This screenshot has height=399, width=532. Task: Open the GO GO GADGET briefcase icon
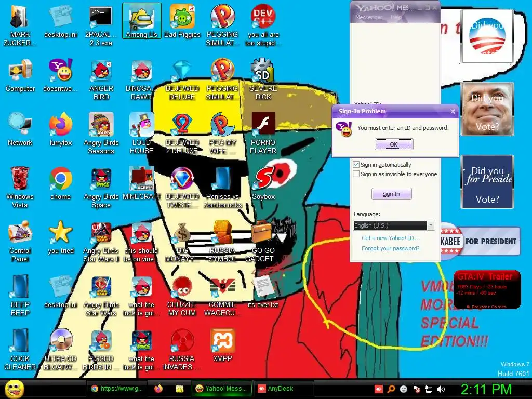coord(263,241)
